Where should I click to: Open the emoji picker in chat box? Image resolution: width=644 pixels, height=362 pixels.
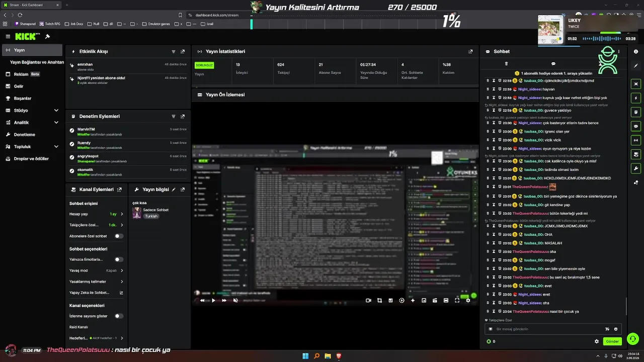[616, 329]
